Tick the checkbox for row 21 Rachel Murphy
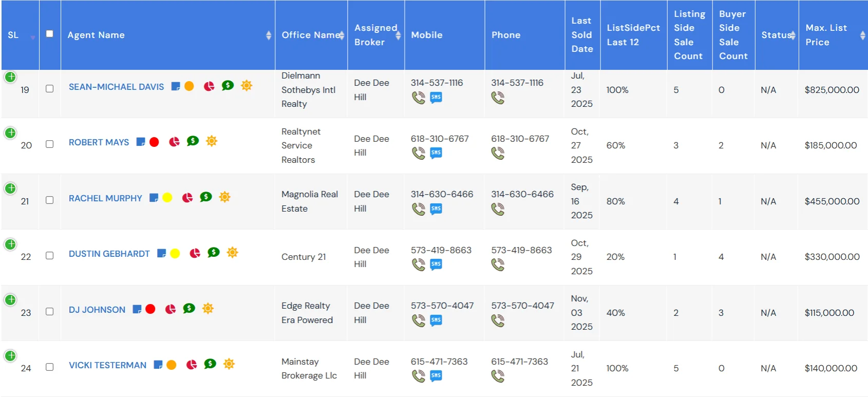Screen dimensions: 868x397 tap(50, 200)
